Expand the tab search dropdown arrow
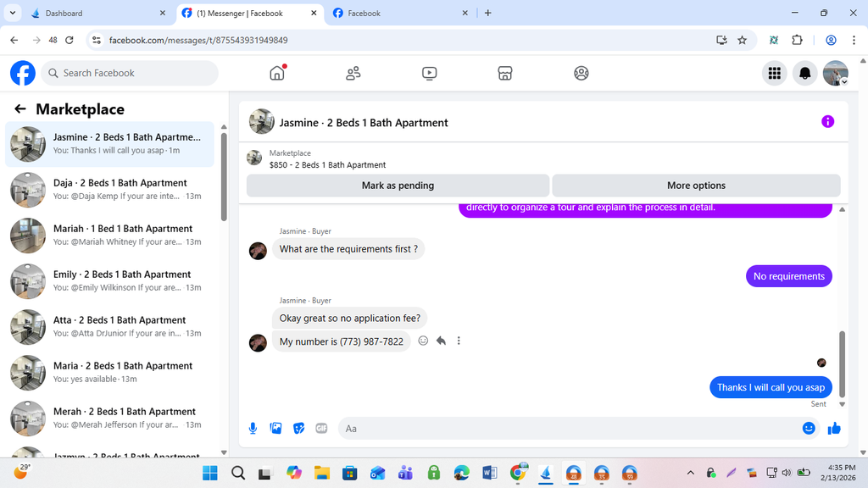868x488 pixels. coord(12,13)
